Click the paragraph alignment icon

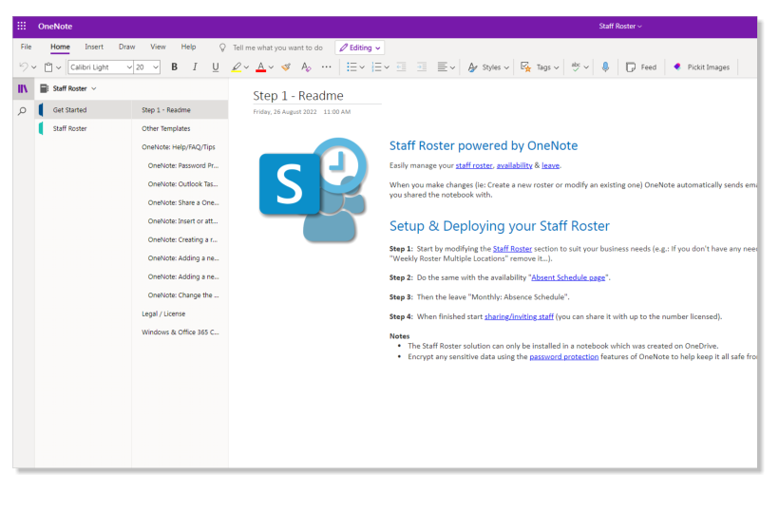pos(442,67)
